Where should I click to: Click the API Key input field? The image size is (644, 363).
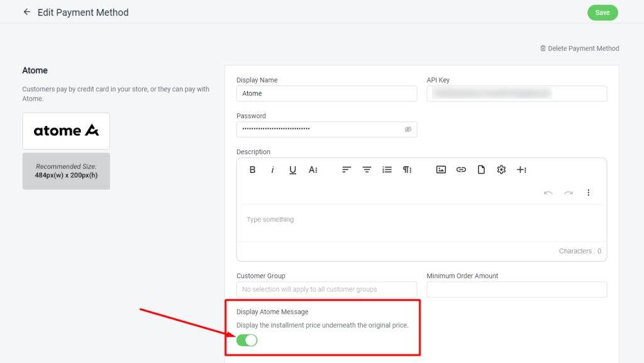(517, 94)
